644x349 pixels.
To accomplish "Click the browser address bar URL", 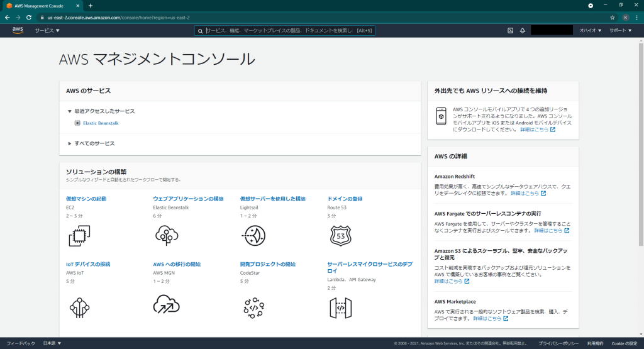I will point(118,18).
